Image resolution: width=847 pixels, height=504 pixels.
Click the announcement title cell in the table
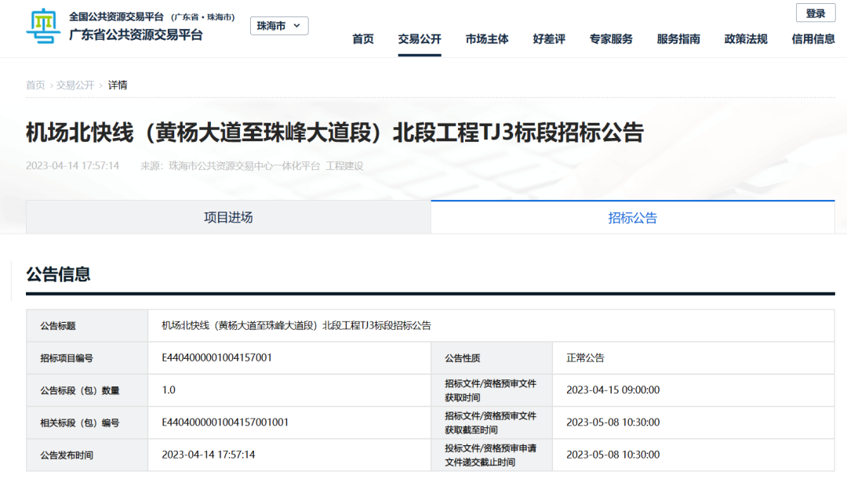click(296, 325)
